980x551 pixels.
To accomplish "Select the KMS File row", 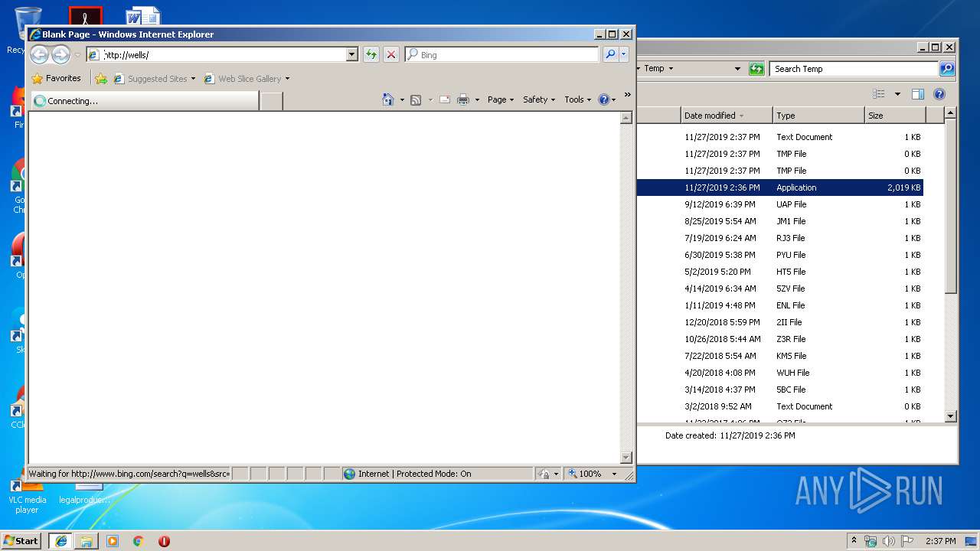I will (780, 356).
